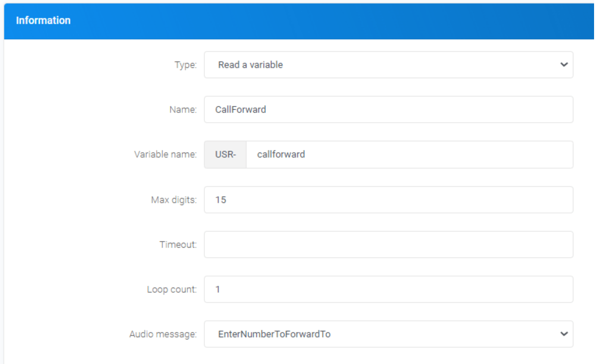The image size is (597, 364).
Task: Select the Loop count input field
Action: click(x=388, y=290)
